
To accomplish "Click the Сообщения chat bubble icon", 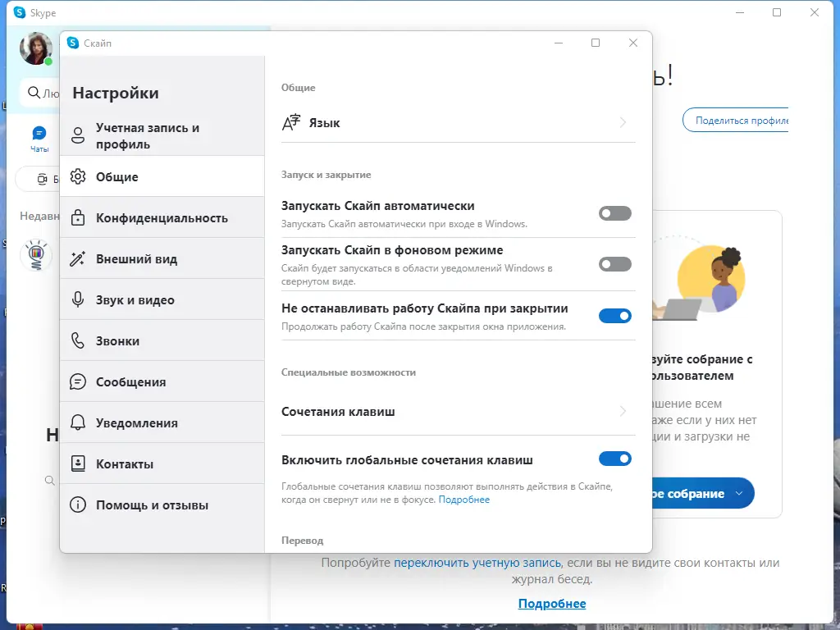I will click(78, 381).
